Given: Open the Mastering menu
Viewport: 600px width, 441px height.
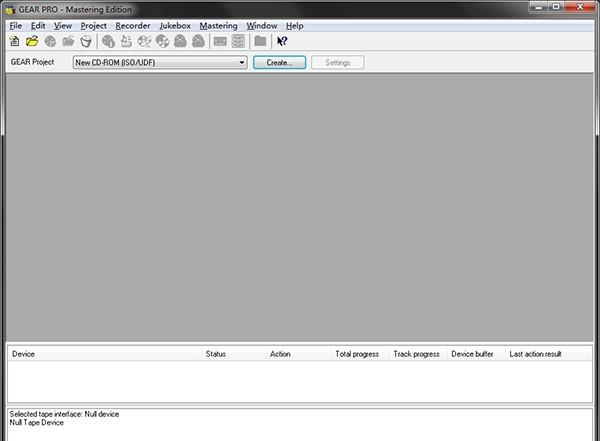Looking at the screenshot, I should point(218,26).
